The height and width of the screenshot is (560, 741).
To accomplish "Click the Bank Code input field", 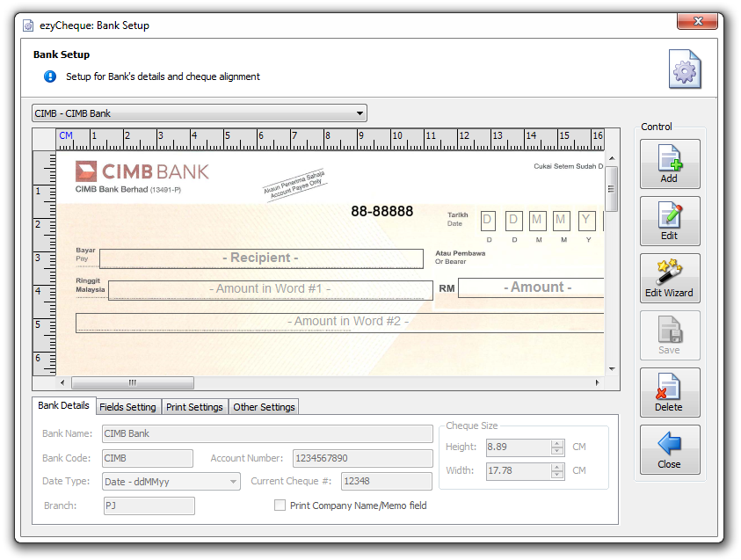I will pos(148,458).
